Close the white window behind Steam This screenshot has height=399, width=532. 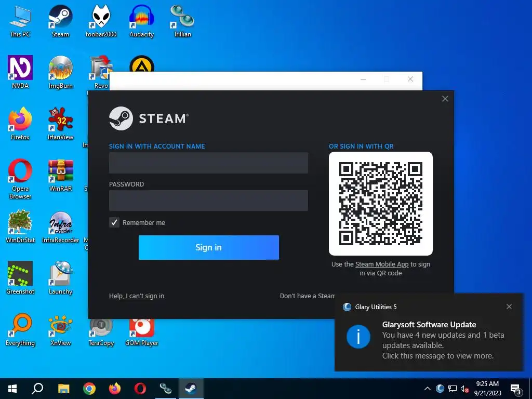(x=410, y=79)
